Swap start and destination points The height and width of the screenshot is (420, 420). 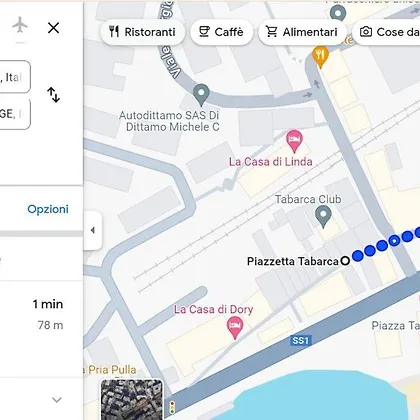coord(53,95)
